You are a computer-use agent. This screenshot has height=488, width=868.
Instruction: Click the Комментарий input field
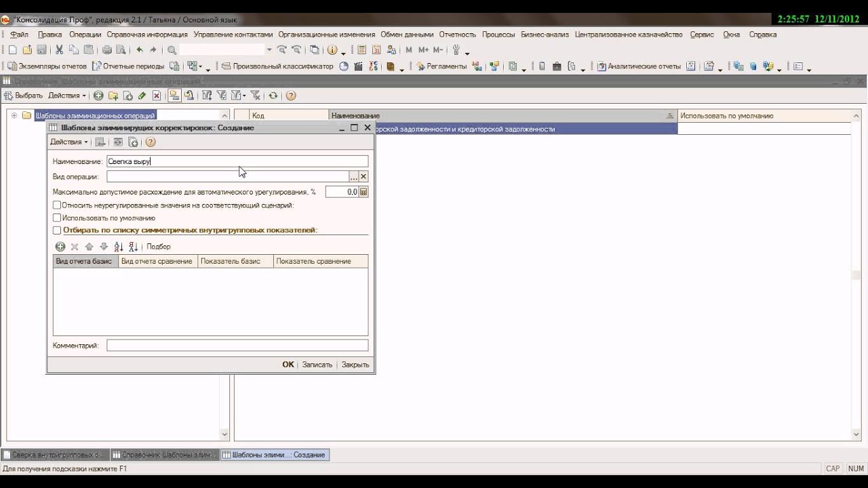pos(237,346)
